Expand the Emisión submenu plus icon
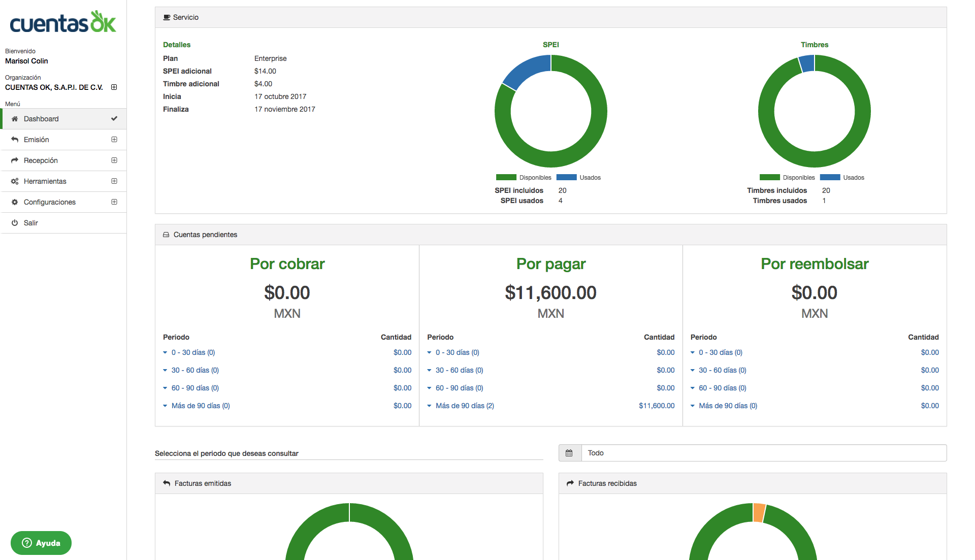This screenshot has width=975, height=560. (114, 140)
